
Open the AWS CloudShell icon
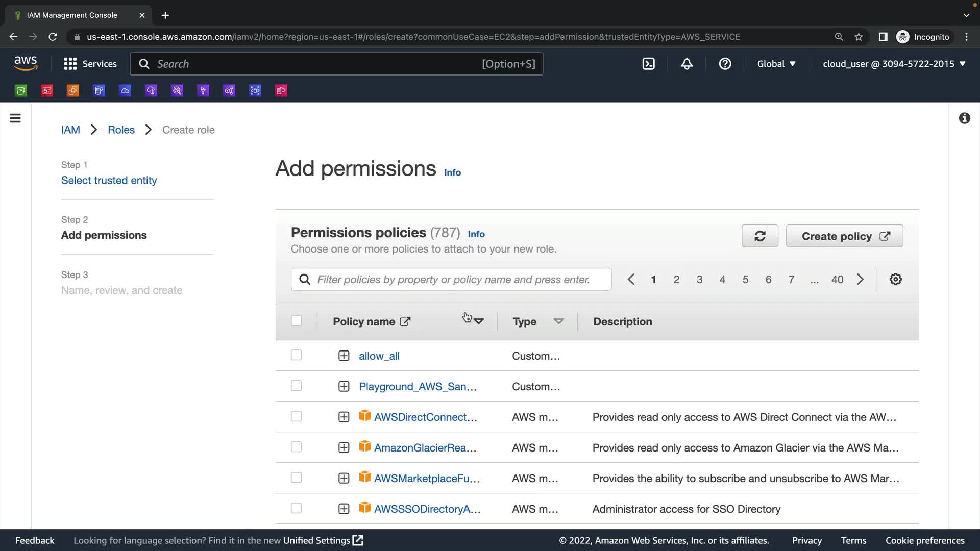point(648,64)
